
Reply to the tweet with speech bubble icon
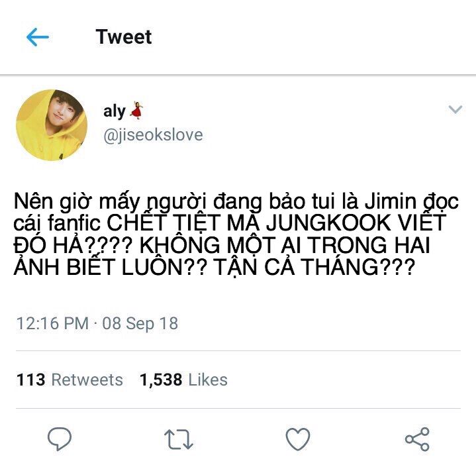pos(60,439)
